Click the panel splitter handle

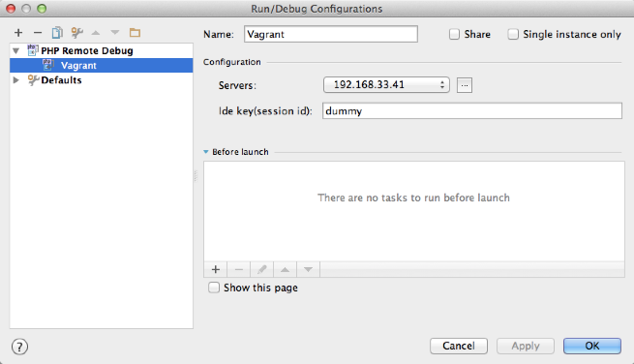tap(196, 175)
